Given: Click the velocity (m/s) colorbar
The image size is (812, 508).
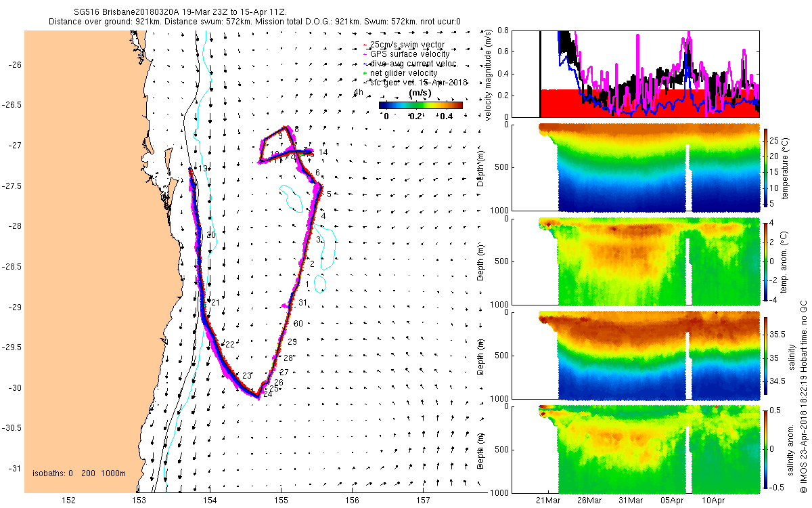Looking at the screenshot, I should (x=420, y=105).
